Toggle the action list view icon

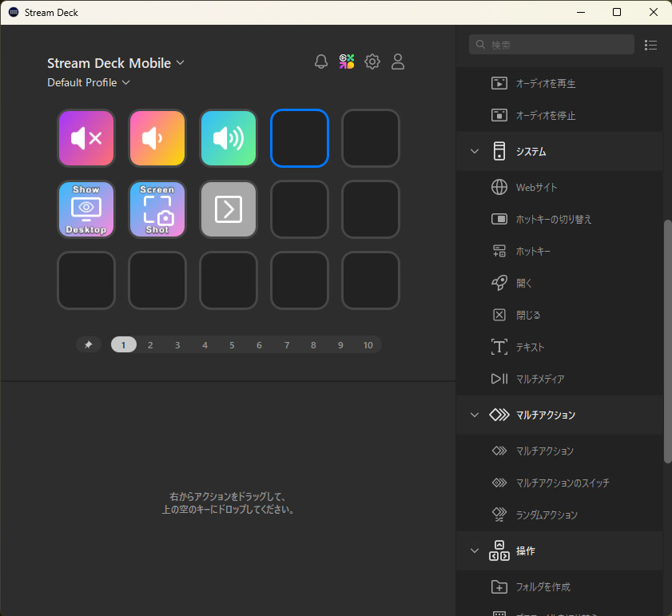tap(650, 45)
